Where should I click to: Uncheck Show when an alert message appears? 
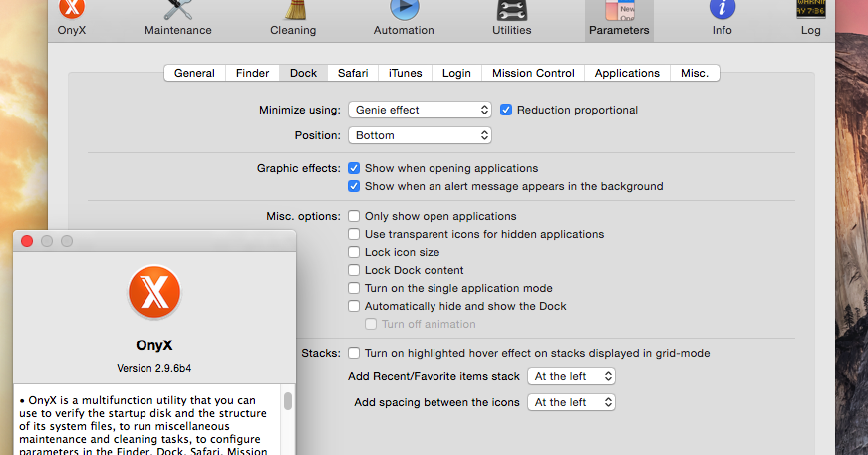coord(354,186)
